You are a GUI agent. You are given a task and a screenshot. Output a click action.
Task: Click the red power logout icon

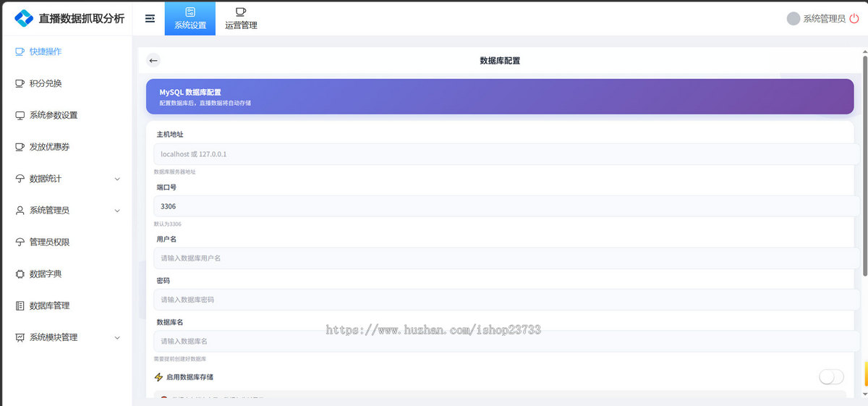pos(854,19)
